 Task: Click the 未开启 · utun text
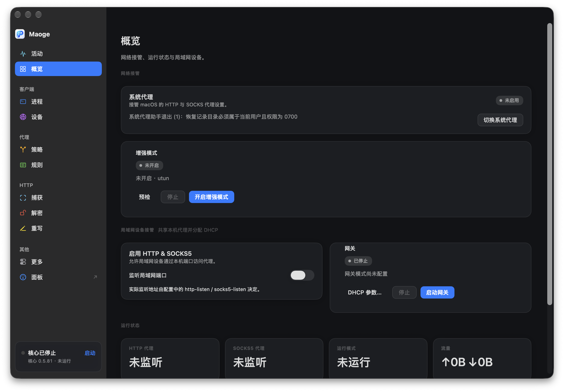pyautogui.click(x=152, y=178)
